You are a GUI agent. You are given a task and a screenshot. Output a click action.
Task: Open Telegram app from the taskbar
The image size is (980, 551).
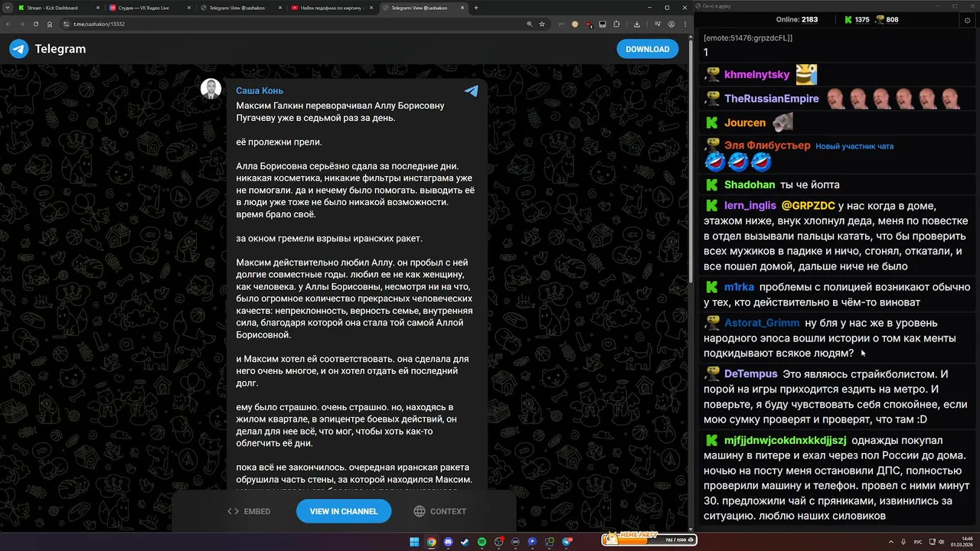[567, 542]
